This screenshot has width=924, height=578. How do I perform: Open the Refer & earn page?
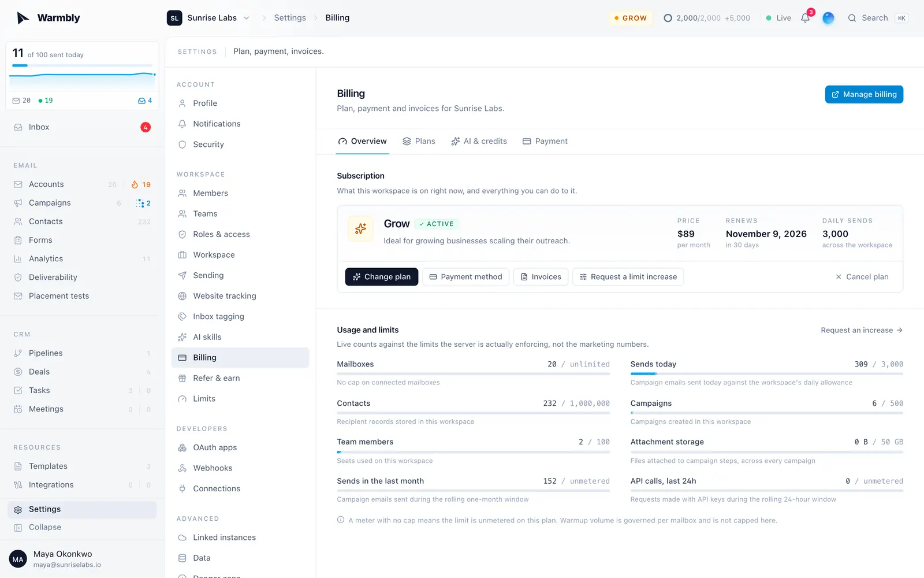point(240,378)
